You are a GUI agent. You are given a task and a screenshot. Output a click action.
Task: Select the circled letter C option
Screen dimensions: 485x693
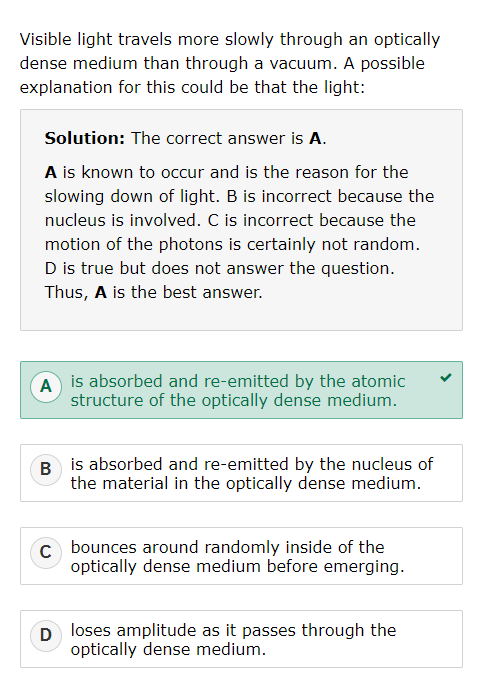(46, 552)
